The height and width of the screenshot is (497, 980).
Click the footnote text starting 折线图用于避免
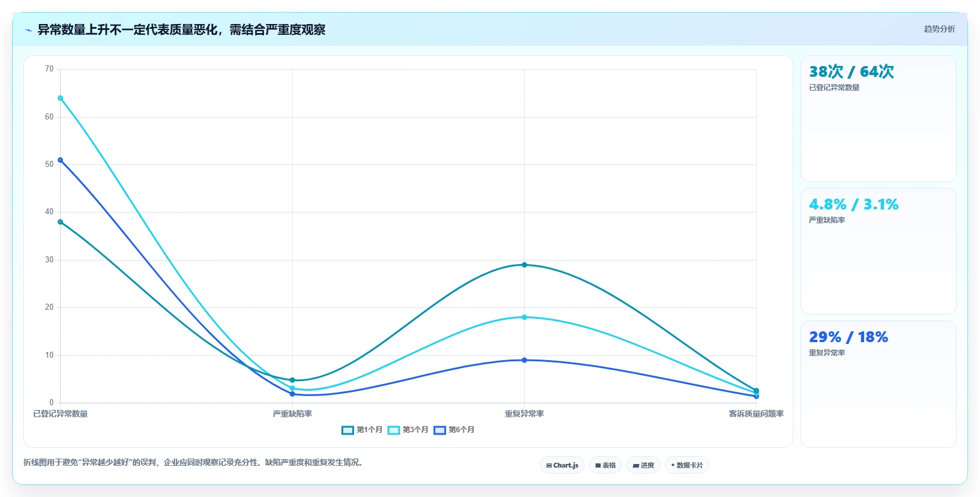click(x=194, y=462)
